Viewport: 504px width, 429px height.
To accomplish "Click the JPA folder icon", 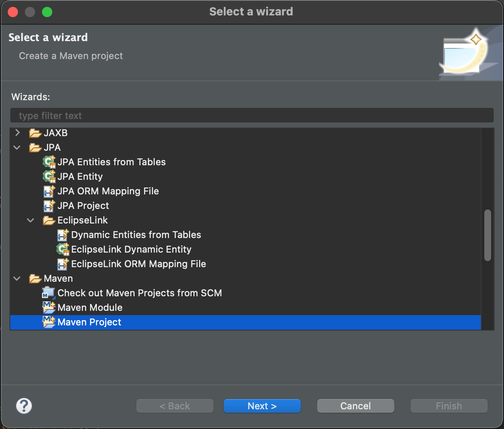I will (x=35, y=148).
